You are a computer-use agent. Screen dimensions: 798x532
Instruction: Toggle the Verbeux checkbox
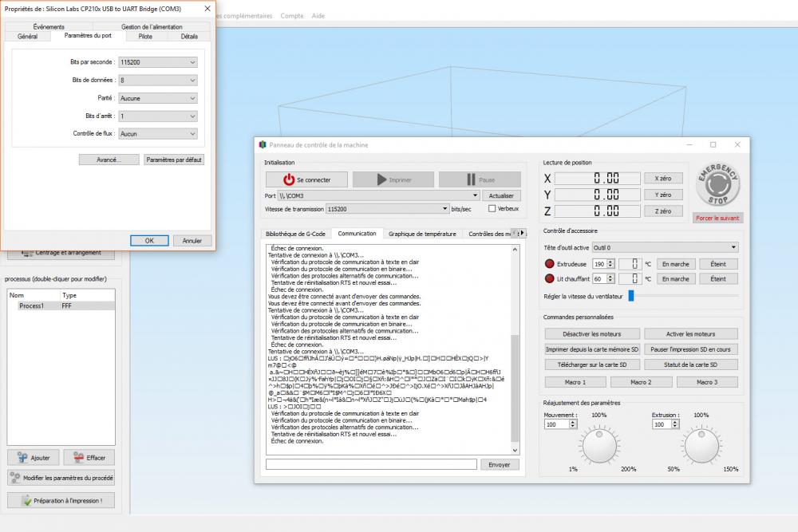point(492,208)
